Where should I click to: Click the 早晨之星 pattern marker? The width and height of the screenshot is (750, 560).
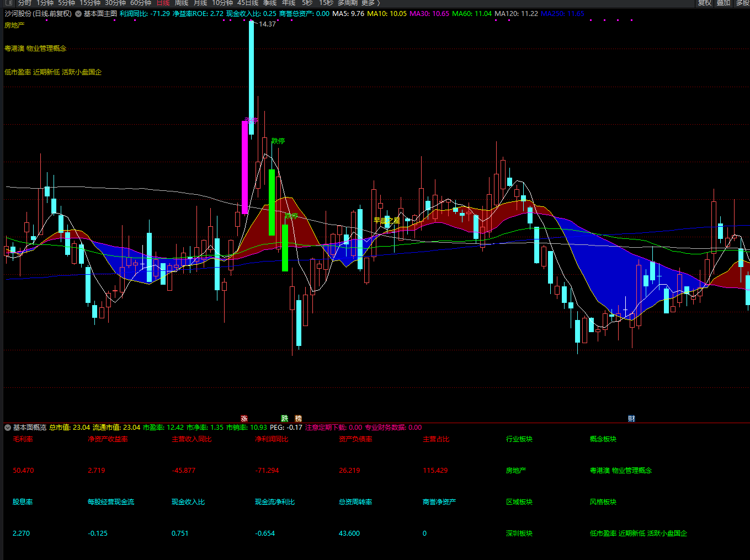387,221
